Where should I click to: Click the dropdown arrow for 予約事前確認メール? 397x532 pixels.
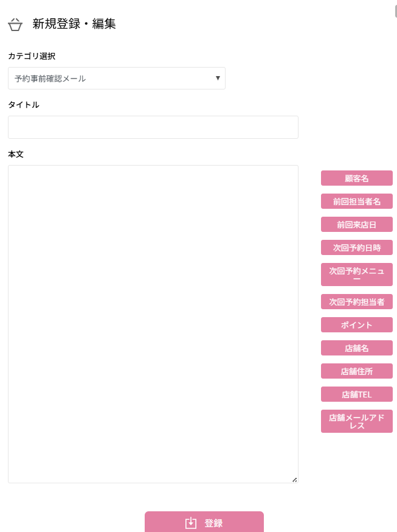(x=218, y=78)
